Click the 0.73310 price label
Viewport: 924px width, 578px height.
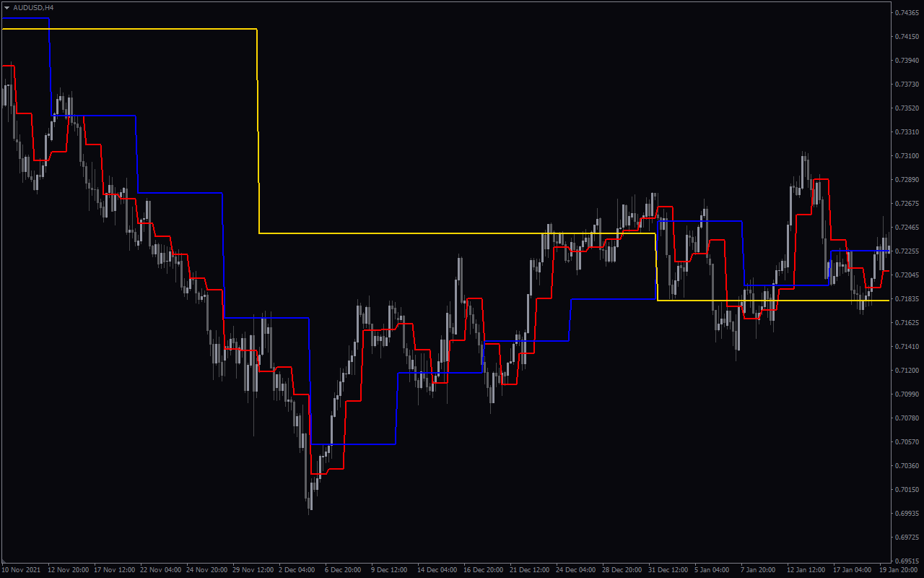click(907, 132)
